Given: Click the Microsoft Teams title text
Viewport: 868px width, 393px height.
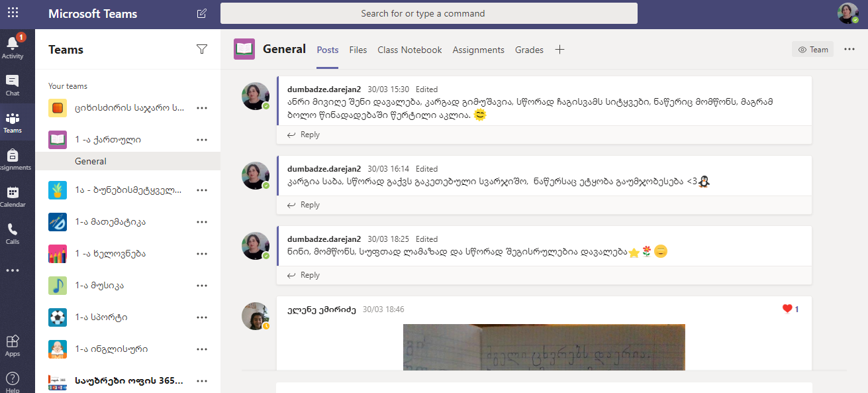Looking at the screenshot, I should pyautogui.click(x=93, y=14).
